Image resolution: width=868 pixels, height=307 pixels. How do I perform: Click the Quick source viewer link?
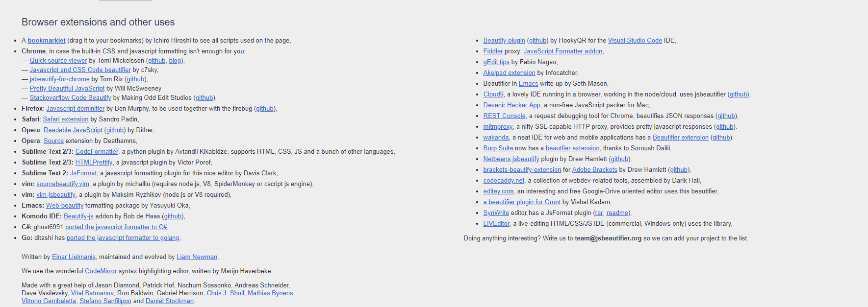58,61
